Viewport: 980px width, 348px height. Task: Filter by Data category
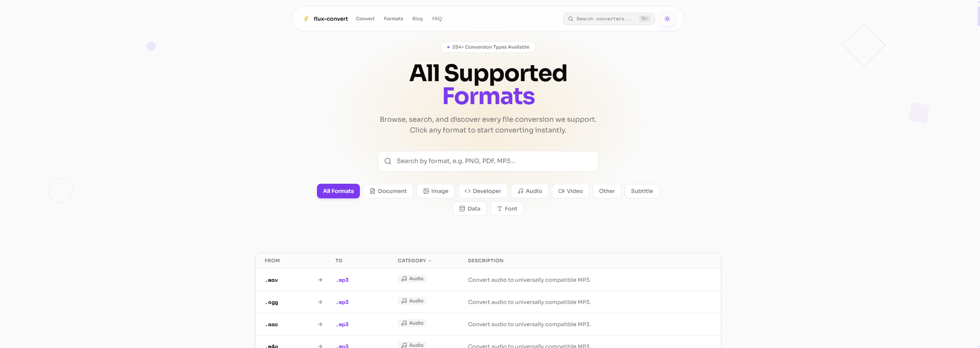pyautogui.click(x=469, y=209)
